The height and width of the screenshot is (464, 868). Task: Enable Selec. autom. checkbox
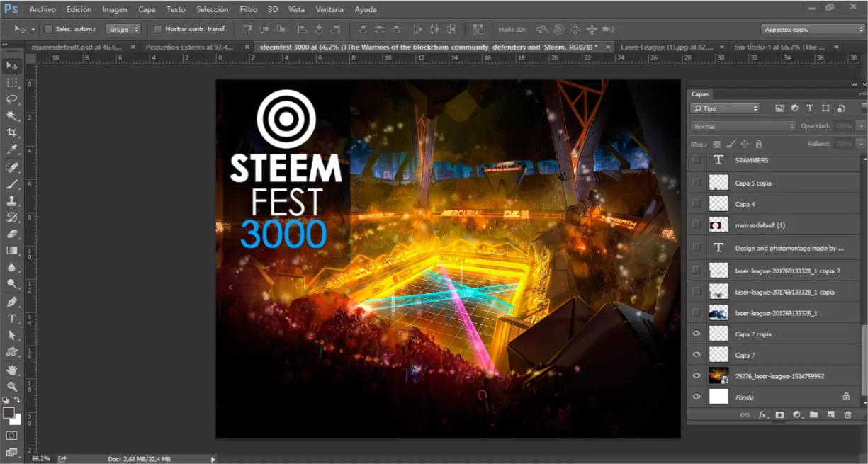coord(48,29)
